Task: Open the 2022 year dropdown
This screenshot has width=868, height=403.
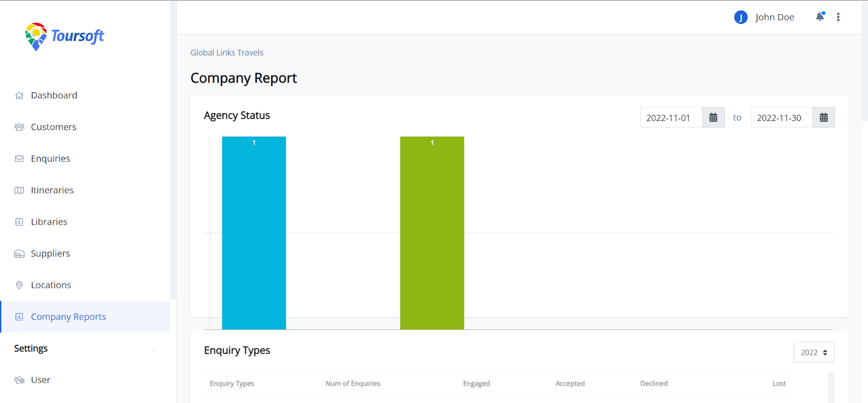Action: click(x=814, y=353)
